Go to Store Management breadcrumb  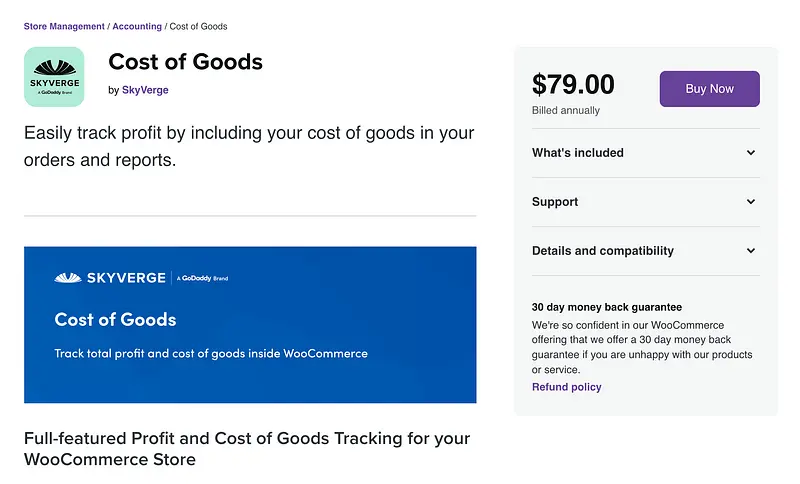pyautogui.click(x=64, y=26)
